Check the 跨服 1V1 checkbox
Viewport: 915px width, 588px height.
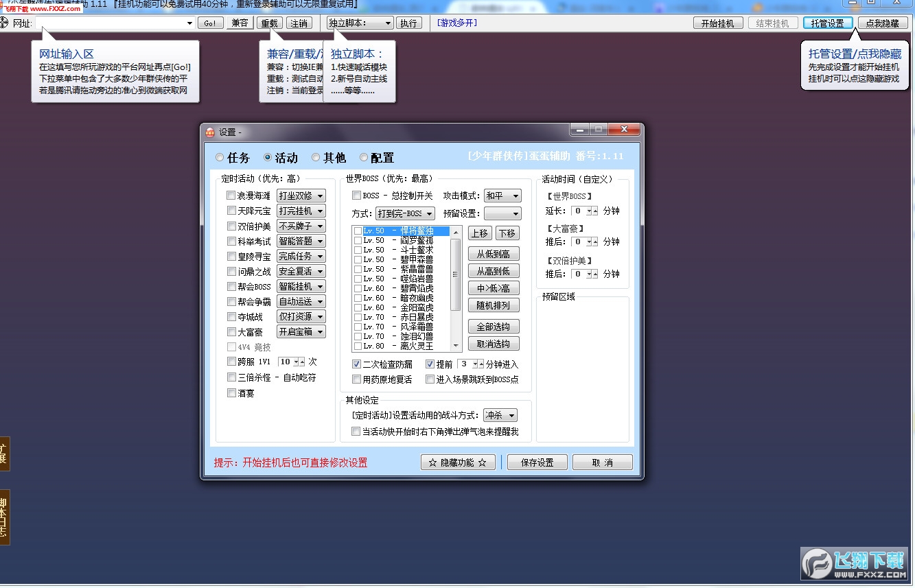[x=231, y=362]
